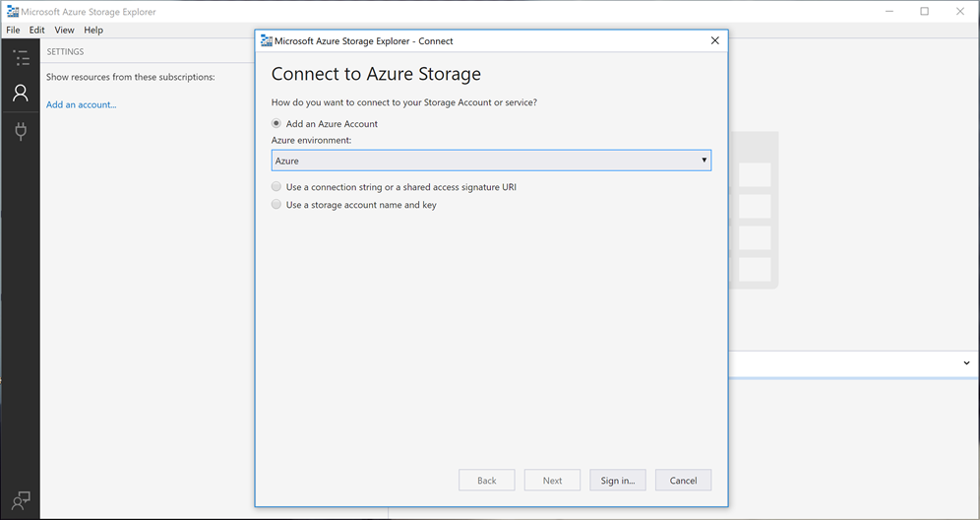The width and height of the screenshot is (980, 520).
Task: Open the Feedback icon at sidebar bottom
Action: tap(20, 500)
